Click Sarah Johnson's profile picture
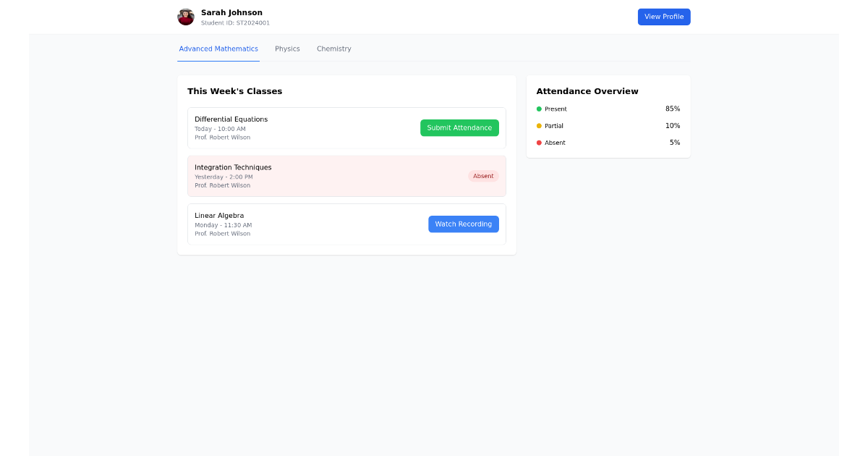This screenshot has width=868, height=456. [x=186, y=17]
